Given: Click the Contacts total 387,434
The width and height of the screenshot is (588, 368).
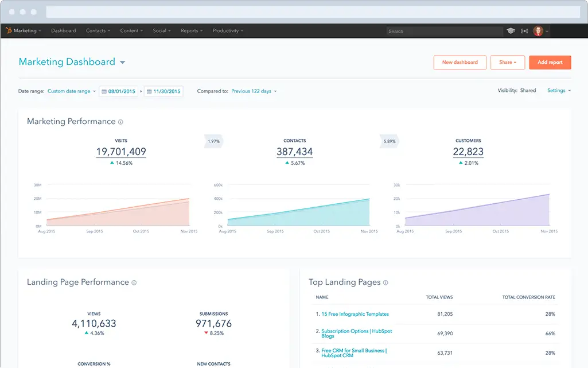Looking at the screenshot, I should point(294,152).
